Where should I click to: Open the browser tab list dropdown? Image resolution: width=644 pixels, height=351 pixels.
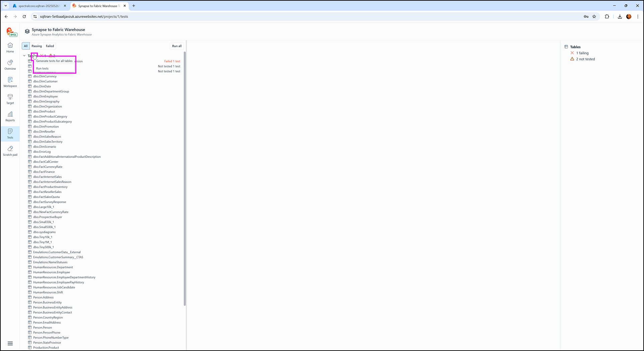6,6
